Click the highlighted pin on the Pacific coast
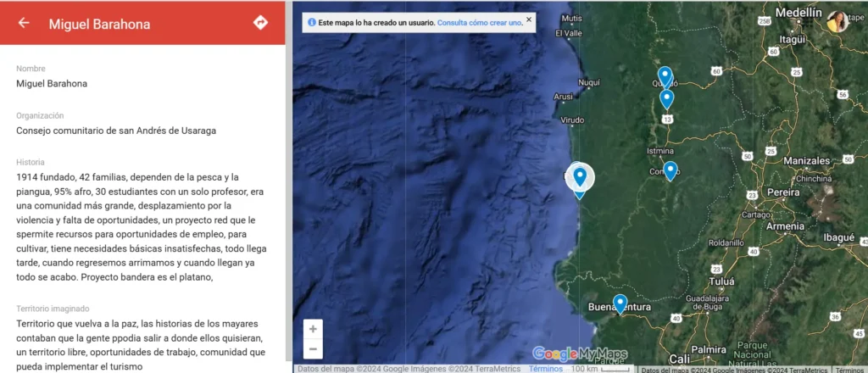This screenshot has width=868, height=373. pos(580,176)
